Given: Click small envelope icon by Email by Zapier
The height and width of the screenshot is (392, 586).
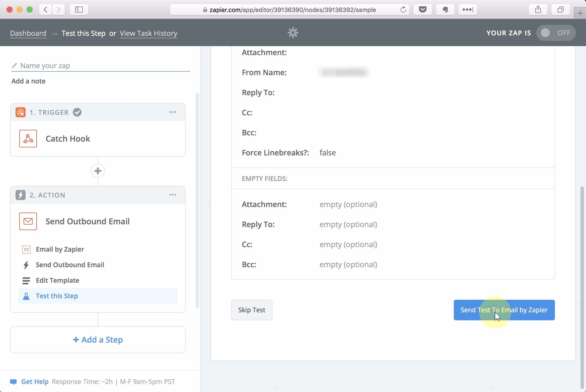Looking at the screenshot, I should 26,249.
